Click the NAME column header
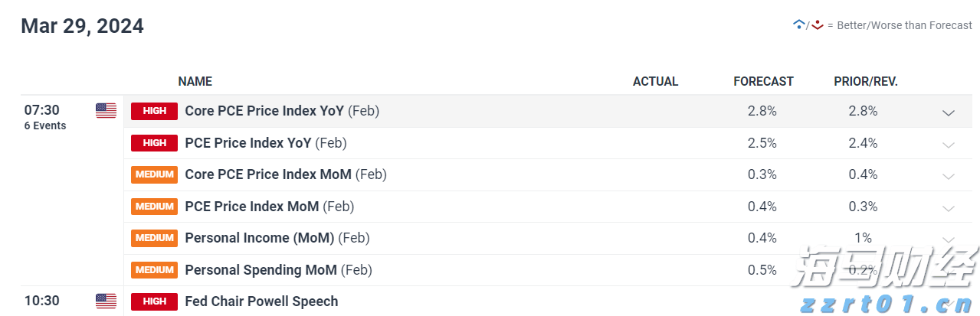980x316 pixels. point(195,81)
